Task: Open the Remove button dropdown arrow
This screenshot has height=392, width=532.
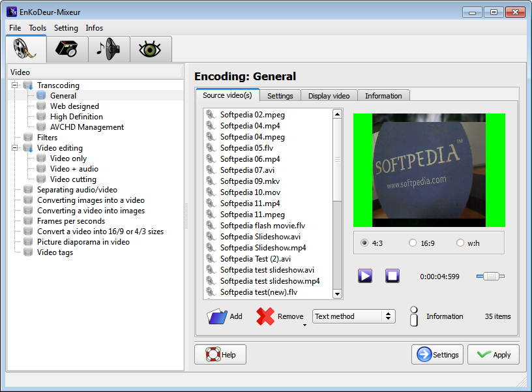Action: pyautogui.click(x=304, y=325)
